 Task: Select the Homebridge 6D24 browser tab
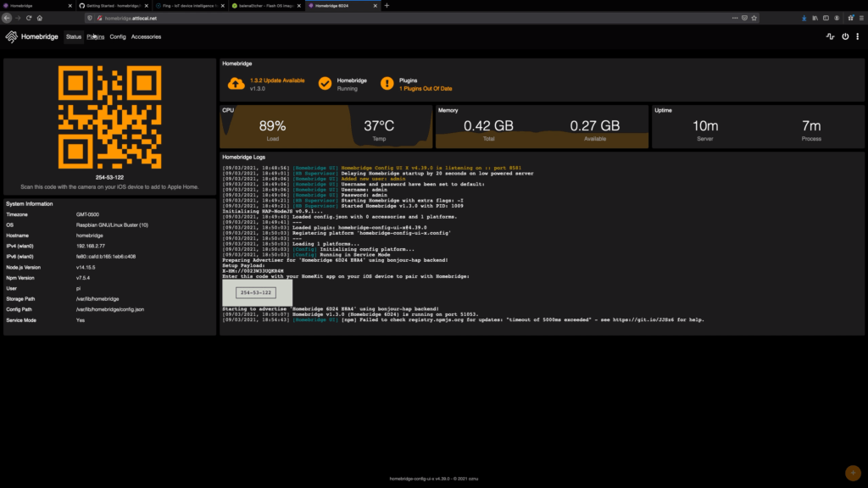click(x=342, y=6)
